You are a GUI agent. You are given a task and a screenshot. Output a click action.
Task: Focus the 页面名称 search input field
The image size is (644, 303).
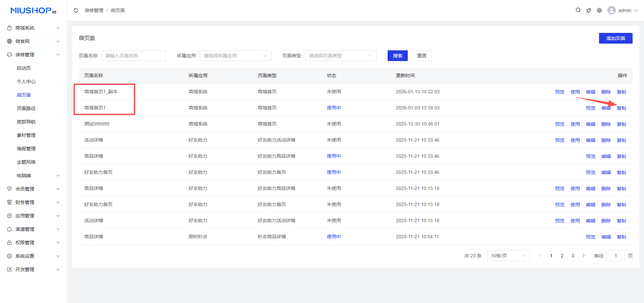point(134,56)
